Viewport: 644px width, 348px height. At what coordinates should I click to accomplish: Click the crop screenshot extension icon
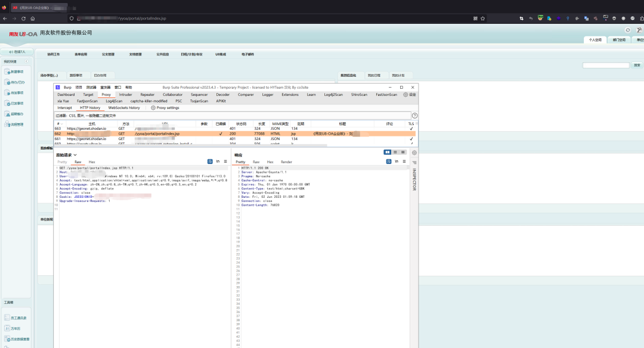pyautogui.click(x=522, y=18)
